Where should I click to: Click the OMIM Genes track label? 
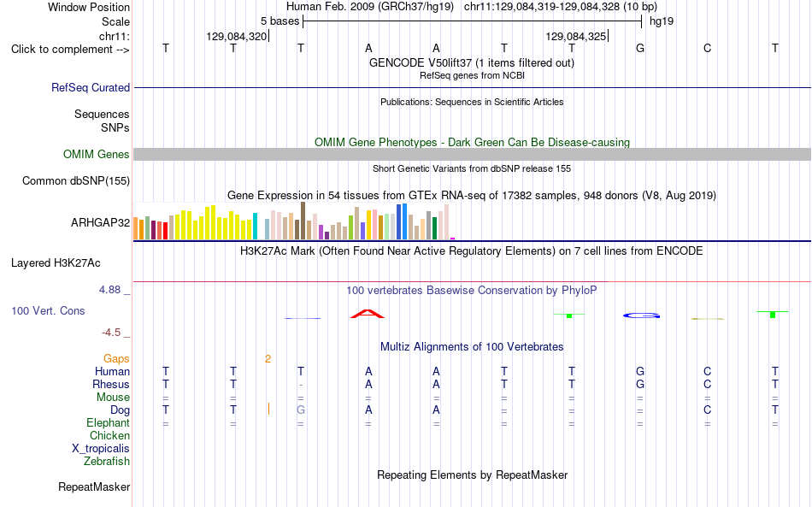pos(97,155)
